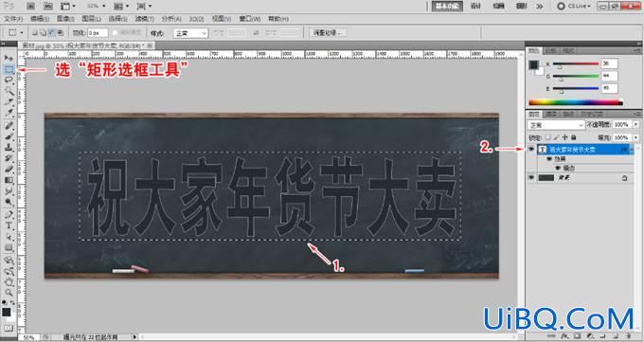Open the Screen Mode dropdown
The image size is (644, 342).
(x=144, y=7)
